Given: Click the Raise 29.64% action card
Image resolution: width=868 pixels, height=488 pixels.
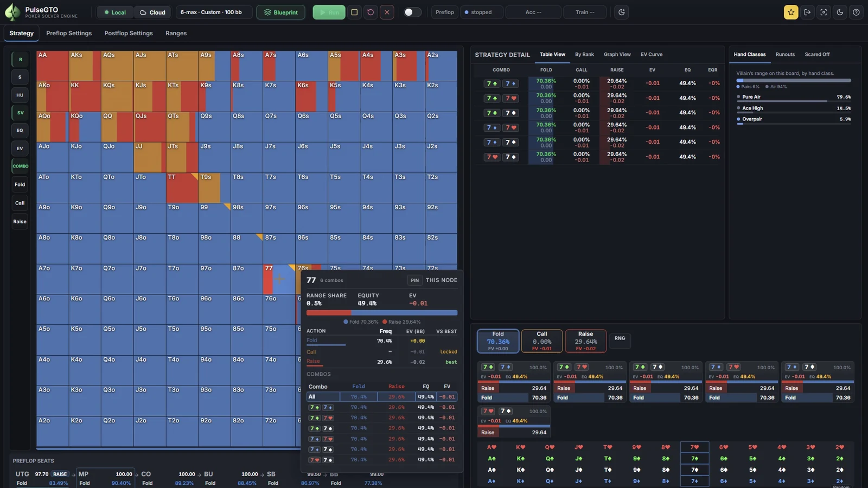Looking at the screenshot, I should click(585, 341).
